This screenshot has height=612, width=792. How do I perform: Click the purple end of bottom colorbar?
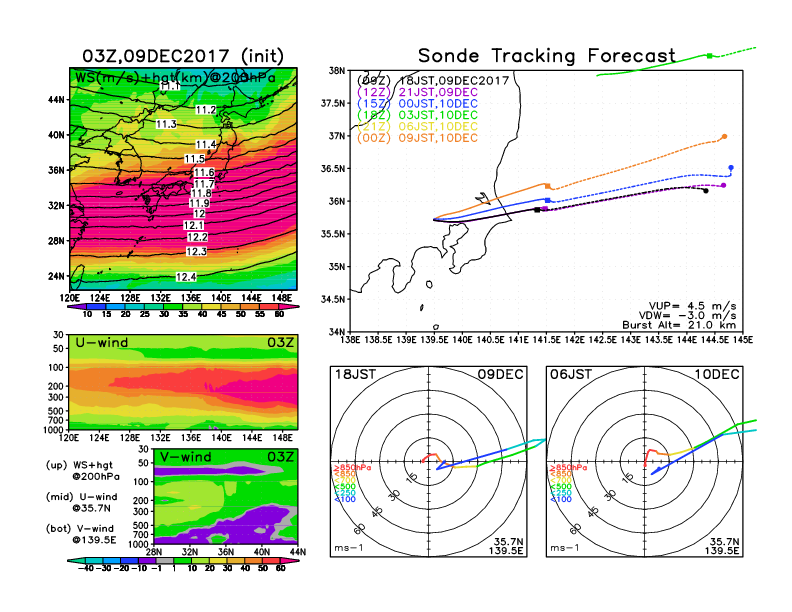73,565
